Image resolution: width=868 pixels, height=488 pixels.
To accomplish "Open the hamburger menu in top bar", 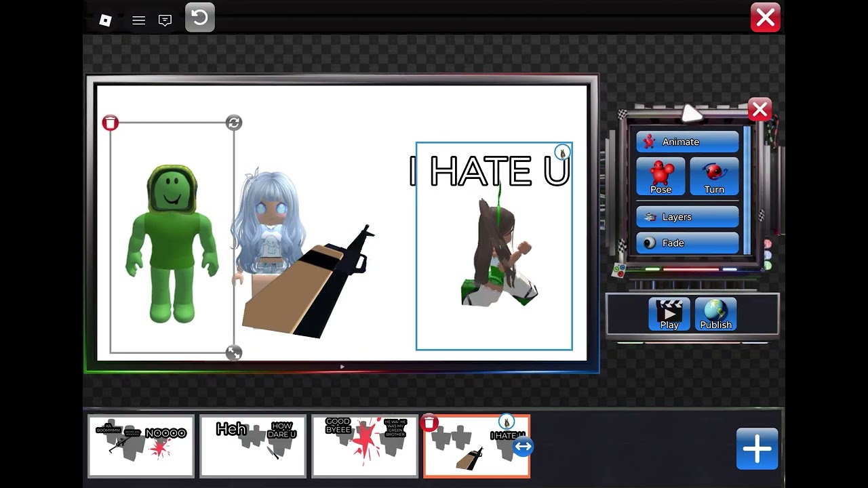I will click(138, 20).
